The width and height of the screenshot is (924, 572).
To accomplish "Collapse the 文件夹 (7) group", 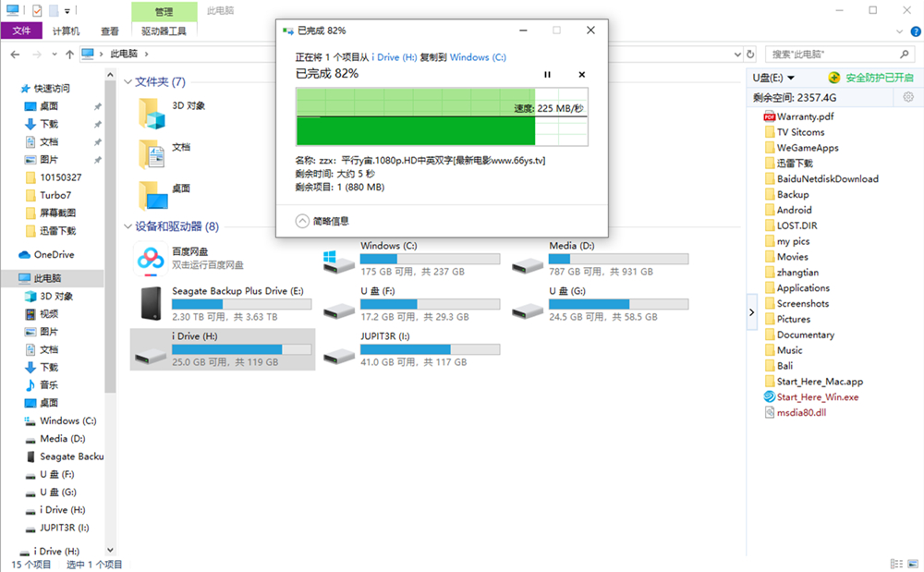I will pos(128,82).
